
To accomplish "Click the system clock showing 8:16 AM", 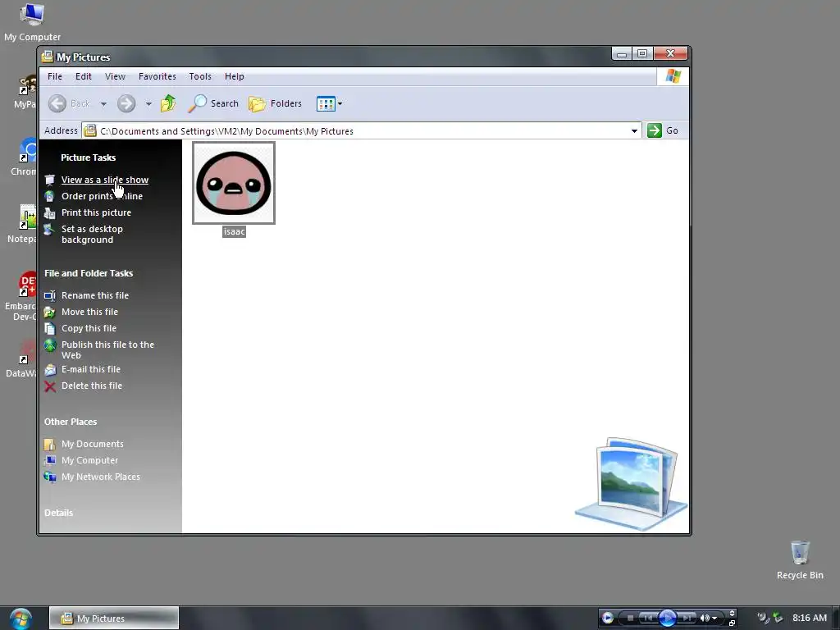I will (x=810, y=618).
